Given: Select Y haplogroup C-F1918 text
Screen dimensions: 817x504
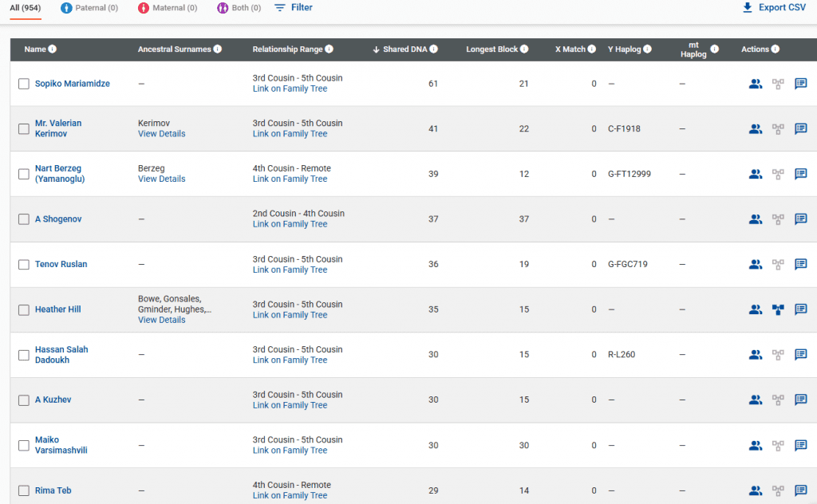Looking at the screenshot, I should coord(624,128).
